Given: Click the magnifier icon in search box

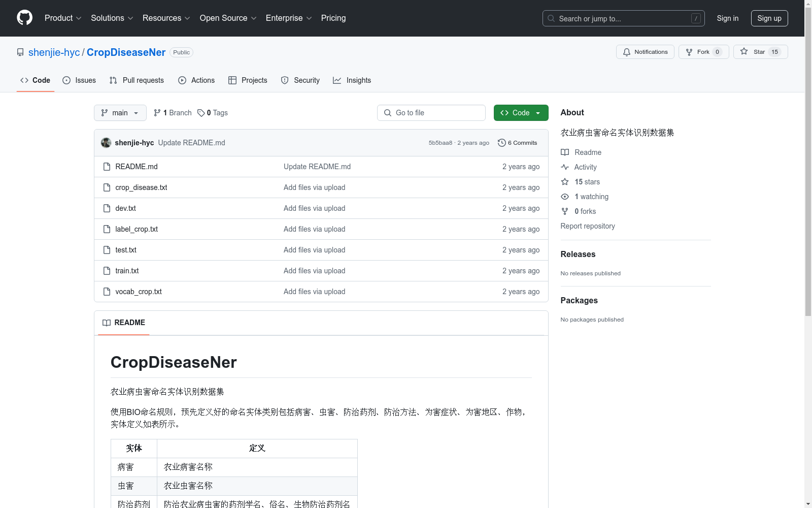Looking at the screenshot, I should pos(551,18).
